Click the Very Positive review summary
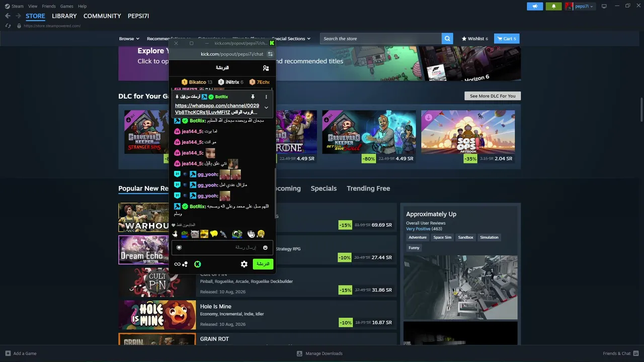 [418, 229]
